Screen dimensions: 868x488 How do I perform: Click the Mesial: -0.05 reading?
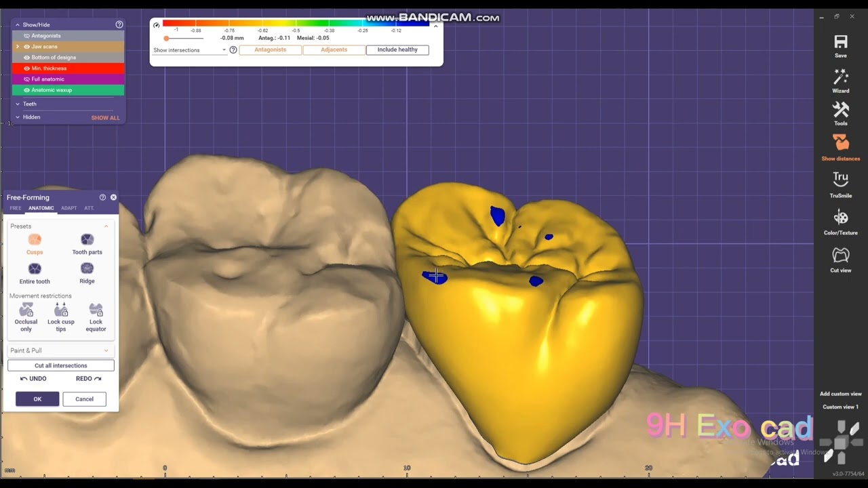coord(313,38)
